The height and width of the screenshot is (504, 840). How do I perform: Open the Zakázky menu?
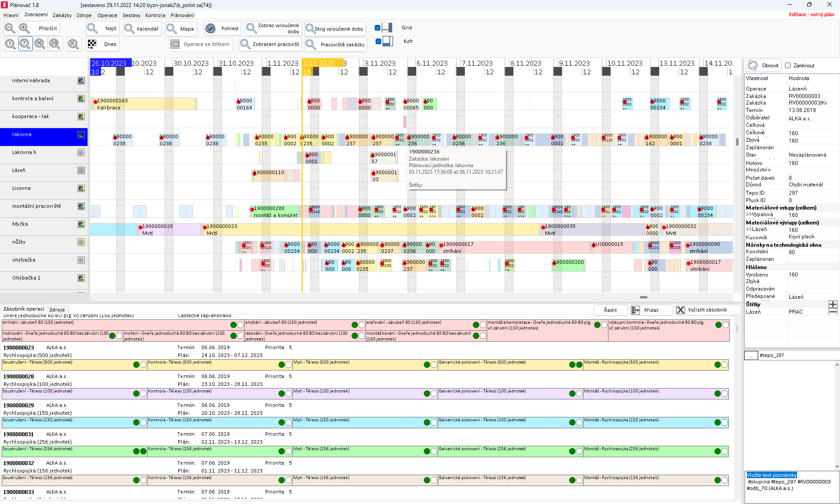[62, 15]
